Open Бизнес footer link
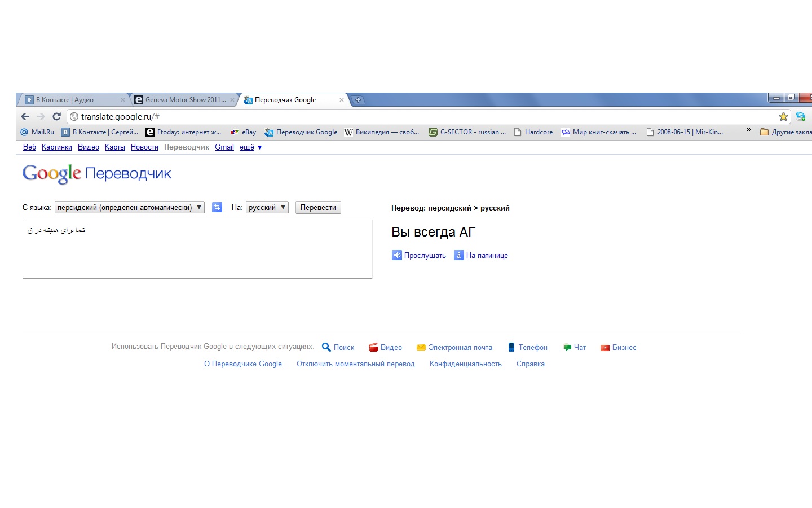 pyautogui.click(x=619, y=347)
